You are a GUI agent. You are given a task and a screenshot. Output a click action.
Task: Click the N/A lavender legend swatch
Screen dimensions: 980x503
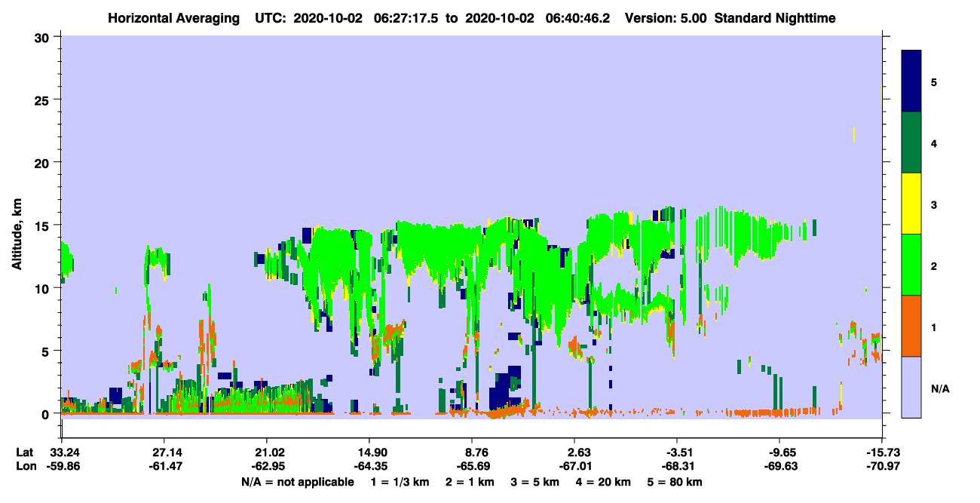click(x=911, y=387)
